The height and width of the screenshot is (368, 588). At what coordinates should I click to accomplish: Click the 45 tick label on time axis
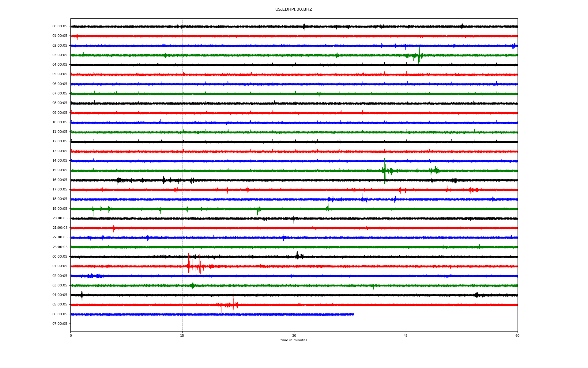(406, 335)
